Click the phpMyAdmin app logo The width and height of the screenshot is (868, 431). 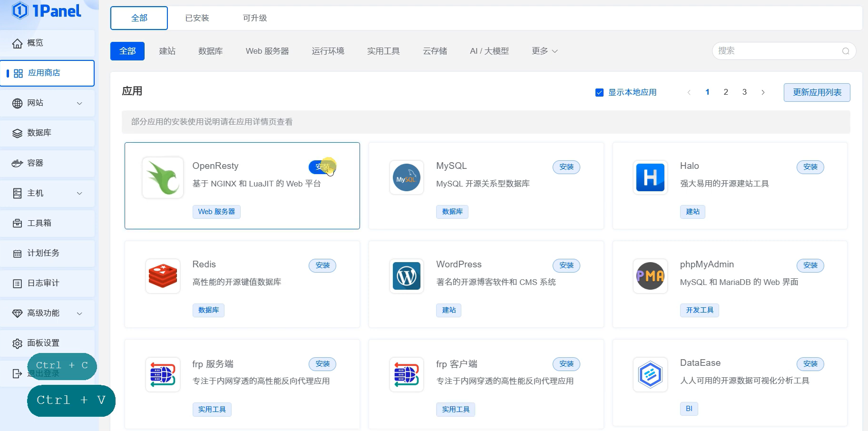650,276
